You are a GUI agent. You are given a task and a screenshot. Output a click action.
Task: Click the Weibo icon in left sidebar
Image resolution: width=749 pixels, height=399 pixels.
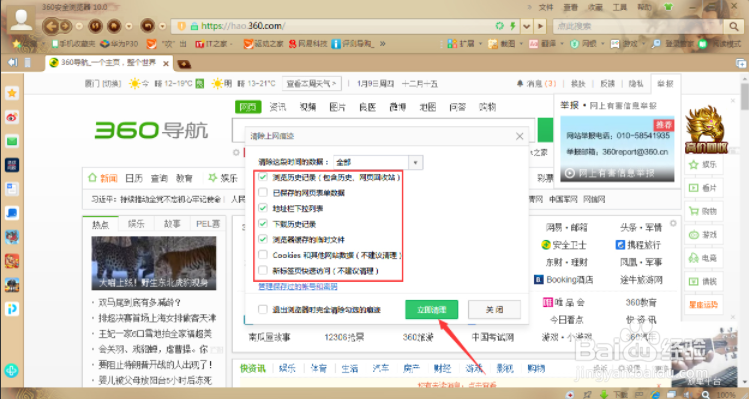[12, 117]
